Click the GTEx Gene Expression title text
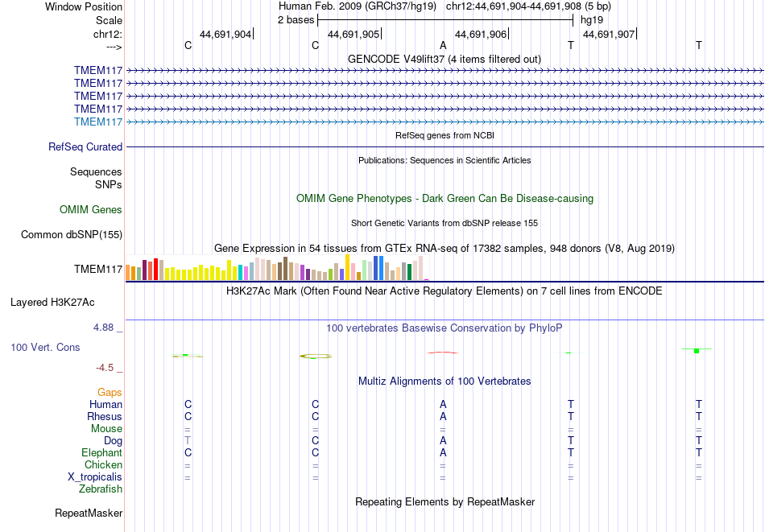The image size is (765, 532). tap(445, 248)
